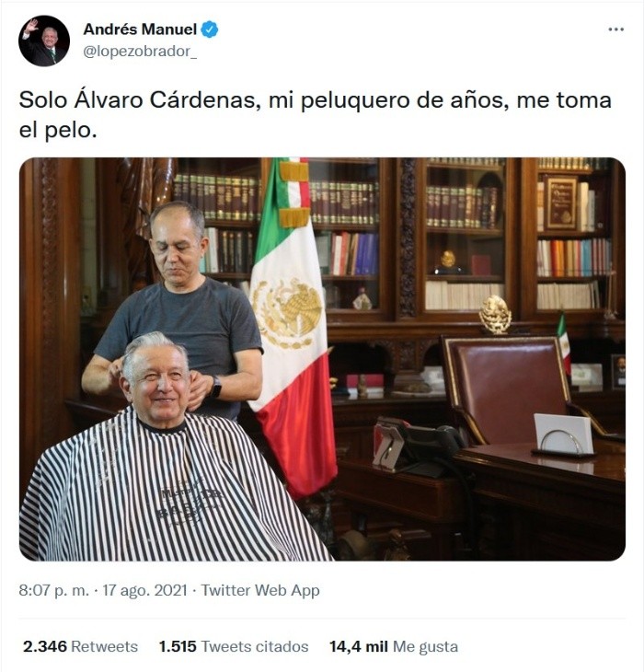The image size is (644, 672).
Task: Click the golden eagle emblem on desk
Action: point(495,315)
